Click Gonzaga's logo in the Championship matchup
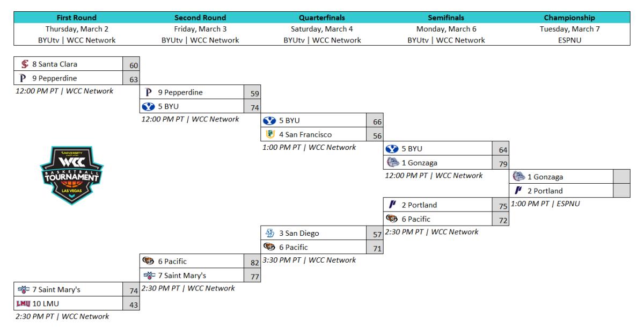The image size is (644, 333). (x=519, y=176)
